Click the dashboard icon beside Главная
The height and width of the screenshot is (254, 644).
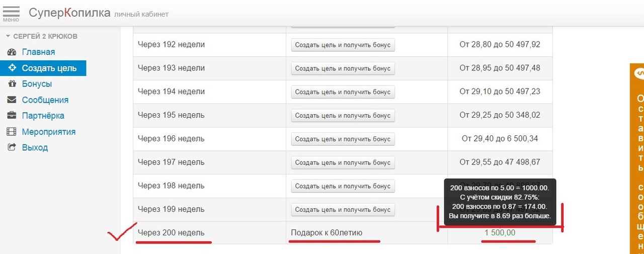click(x=12, y=52)
